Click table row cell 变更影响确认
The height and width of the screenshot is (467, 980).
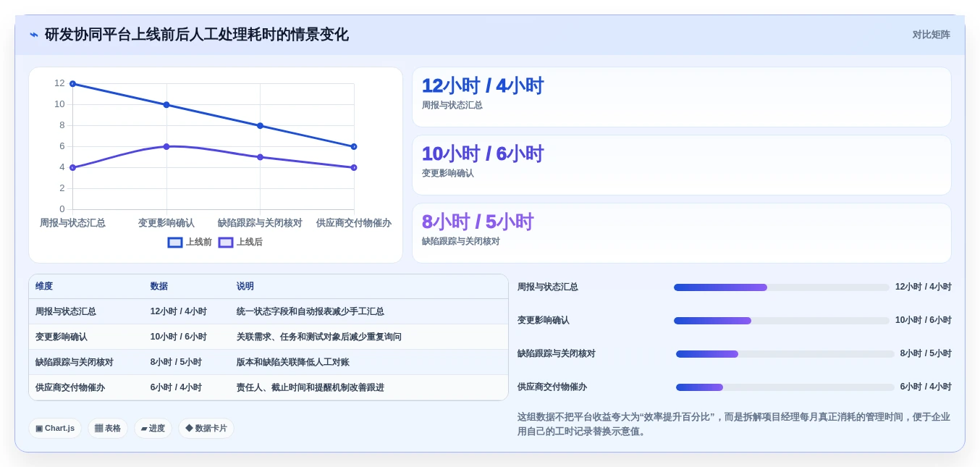pos(62,337)
